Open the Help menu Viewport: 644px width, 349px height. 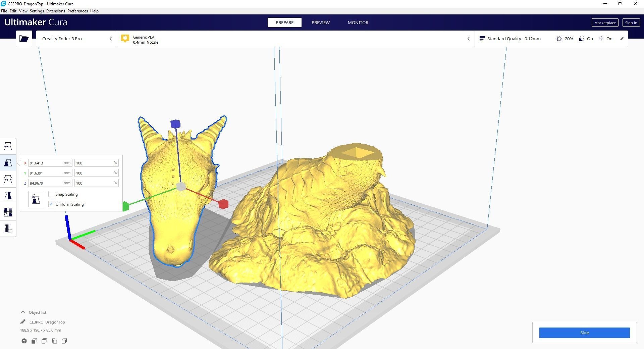point(94,11)
